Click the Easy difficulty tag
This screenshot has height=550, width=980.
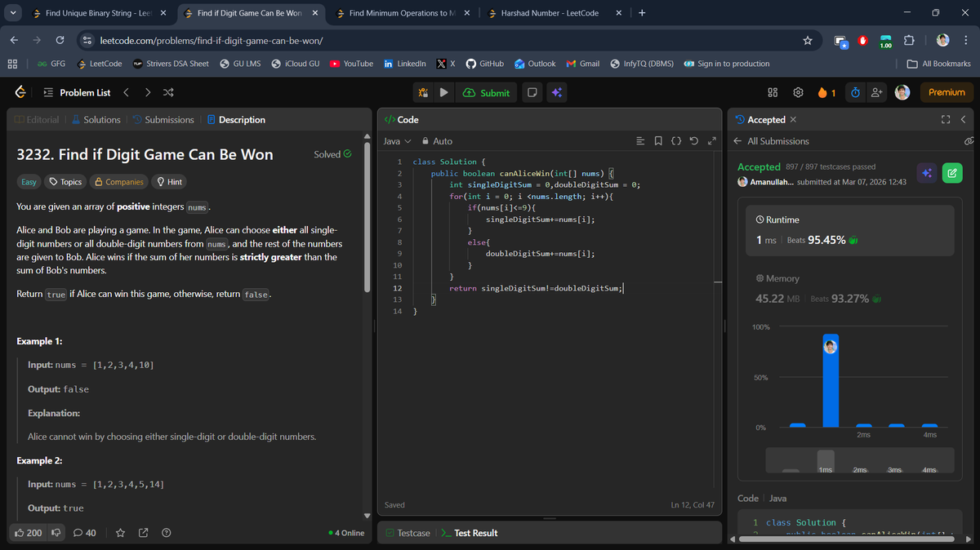[29, 182]
